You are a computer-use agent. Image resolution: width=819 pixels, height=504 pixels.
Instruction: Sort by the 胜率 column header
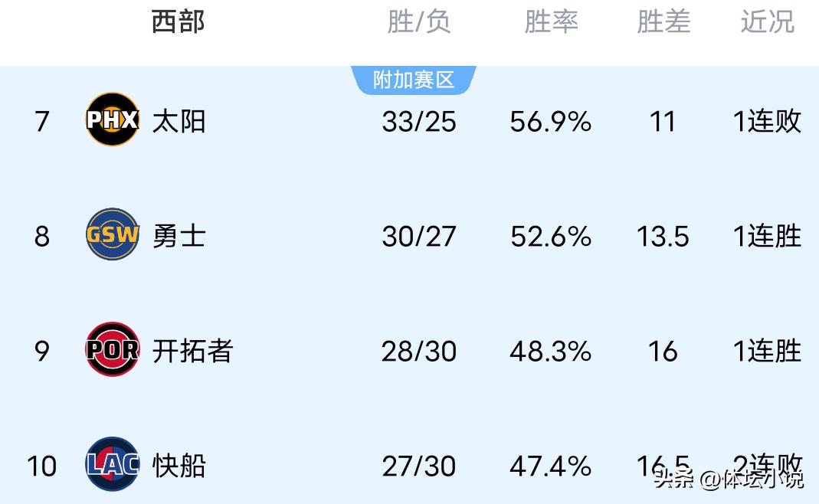pyautogui.click(x=551, y=22)
